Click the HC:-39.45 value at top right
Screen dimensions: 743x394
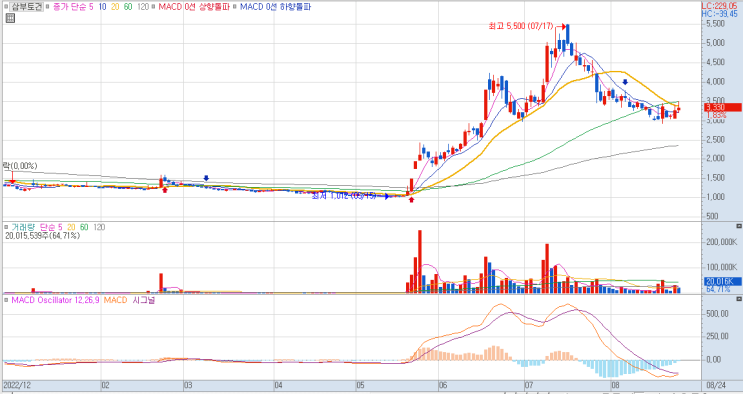pos(719,14)
